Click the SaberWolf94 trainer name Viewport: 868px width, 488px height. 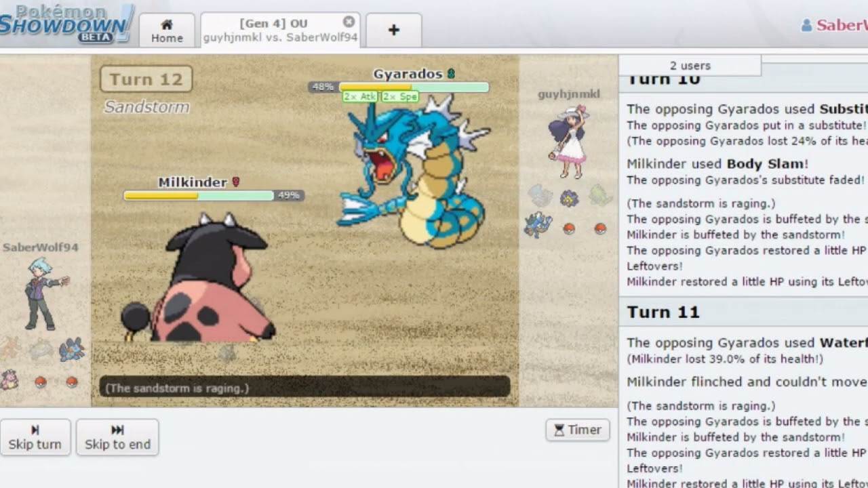(x=40, y=247)
